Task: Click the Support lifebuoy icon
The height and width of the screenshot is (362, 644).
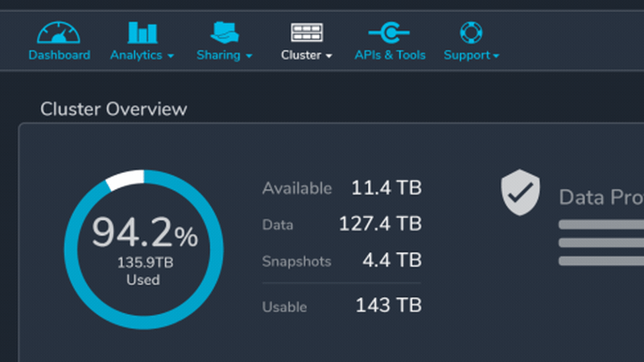Action: 471,32
